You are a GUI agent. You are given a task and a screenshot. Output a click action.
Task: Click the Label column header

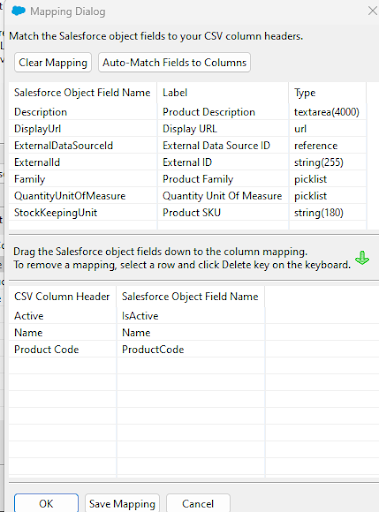pos(223,92)
